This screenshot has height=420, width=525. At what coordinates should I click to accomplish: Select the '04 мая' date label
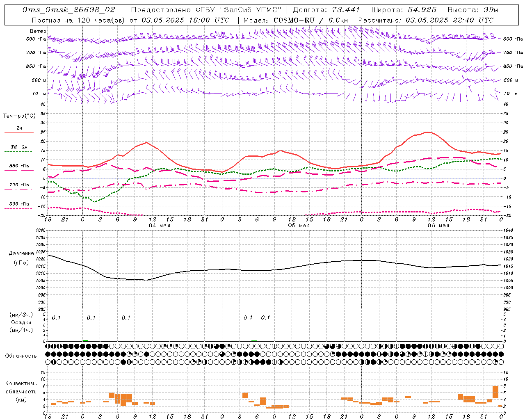159,226
